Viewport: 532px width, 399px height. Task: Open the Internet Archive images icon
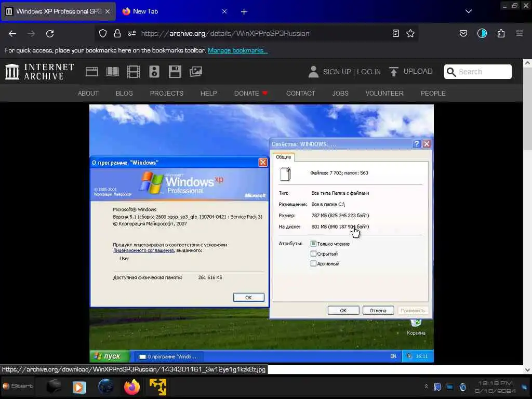196,72
